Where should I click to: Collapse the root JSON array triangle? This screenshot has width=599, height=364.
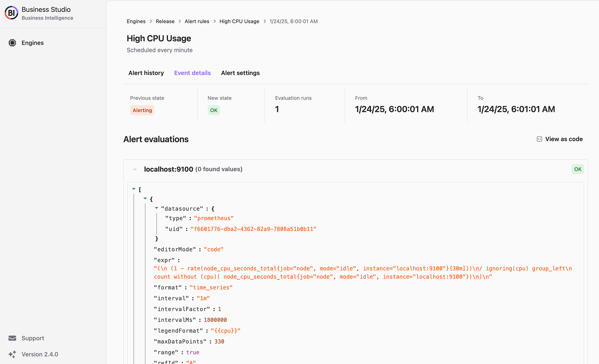(134, 189)
